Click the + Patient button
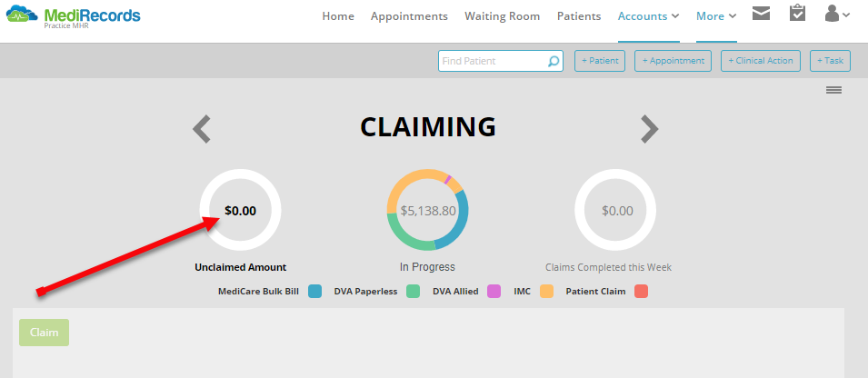Screen dimensions: 868x378 599,61
